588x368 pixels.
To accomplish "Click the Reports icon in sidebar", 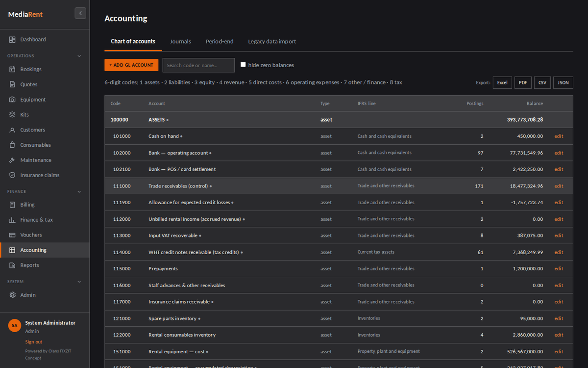I will coord(12,265).
